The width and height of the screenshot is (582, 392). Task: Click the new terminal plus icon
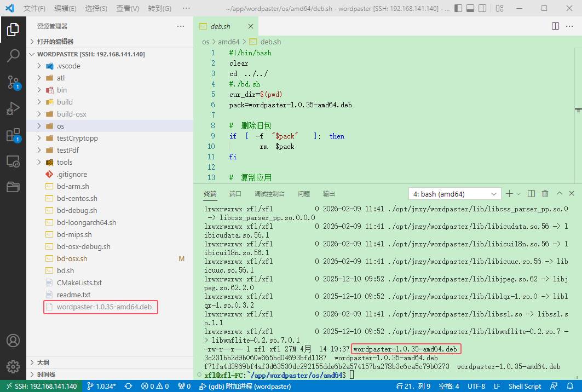pyautogui.click(x=509, y=194)
